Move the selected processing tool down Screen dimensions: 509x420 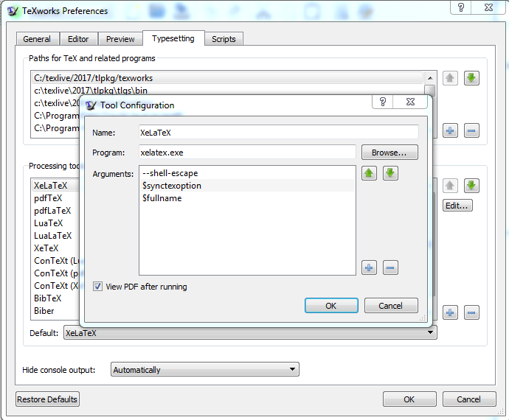click(471, 186)
